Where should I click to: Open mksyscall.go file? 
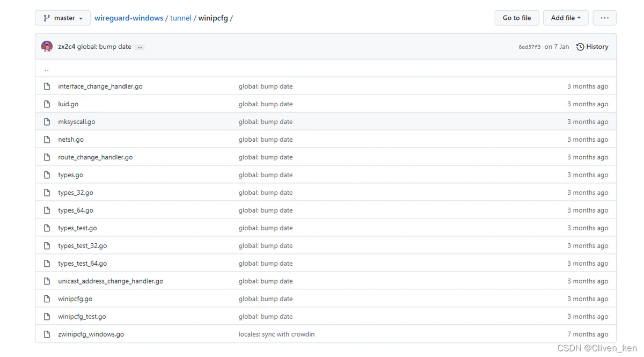click(77, 122)
